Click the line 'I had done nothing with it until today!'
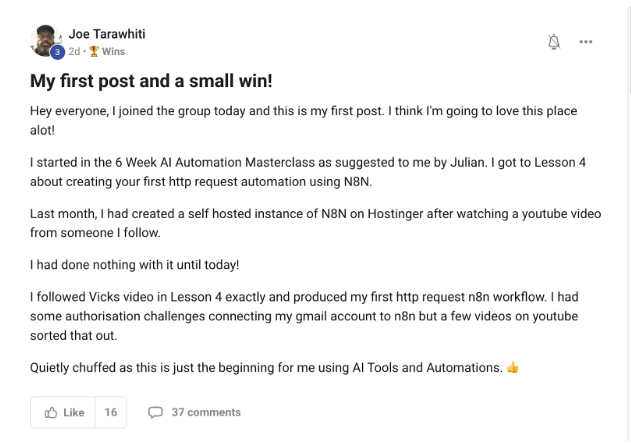This screenshot has width=631, height=443. point(134,264)
